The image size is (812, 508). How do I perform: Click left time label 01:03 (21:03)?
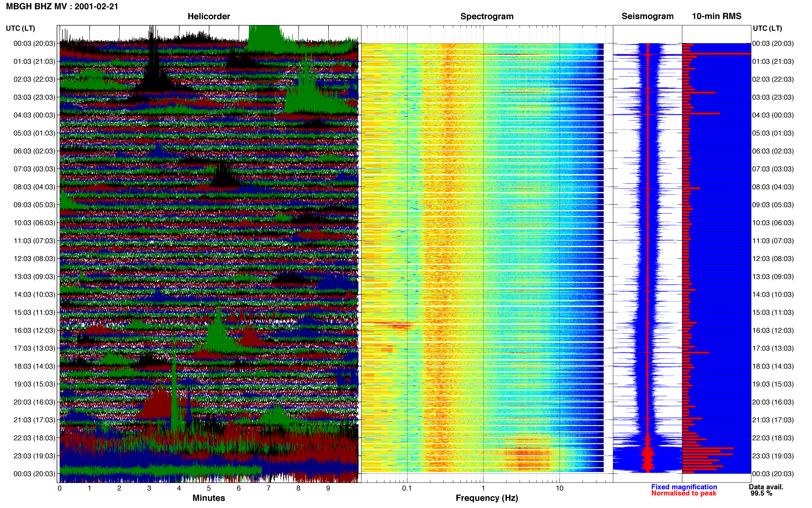point(34,62)
